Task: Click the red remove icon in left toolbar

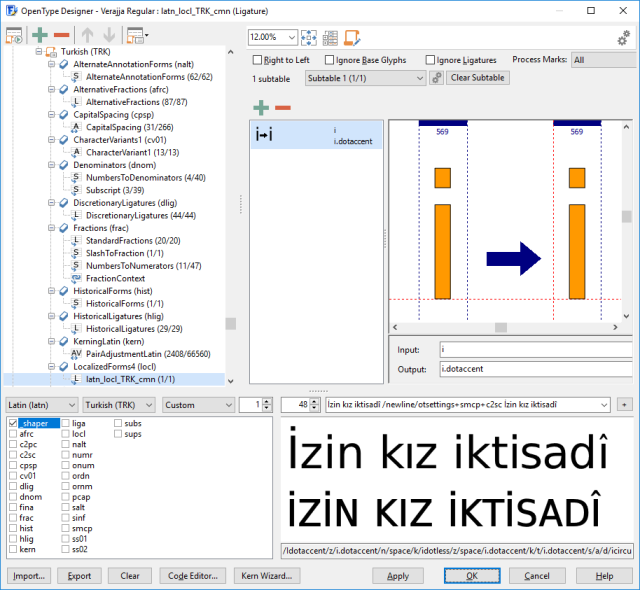Action: pos(62,37)
